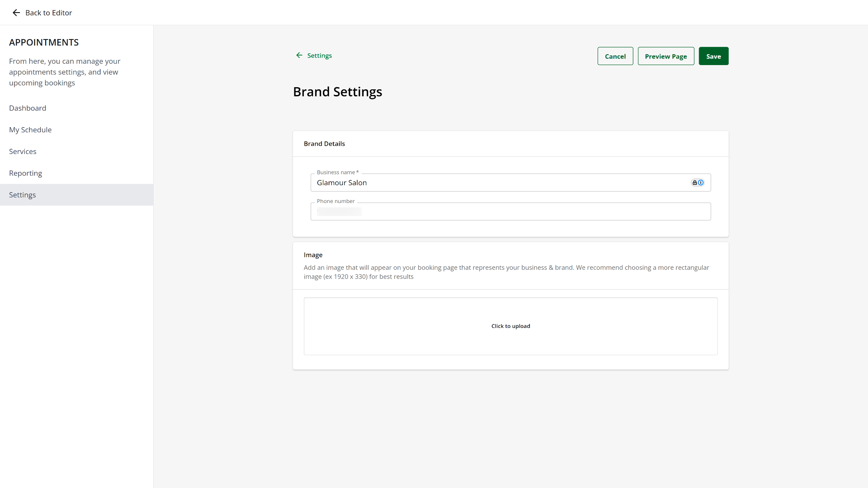Open the Services section
The height and width of the screenshot is (488, 868).
point(23,151)
